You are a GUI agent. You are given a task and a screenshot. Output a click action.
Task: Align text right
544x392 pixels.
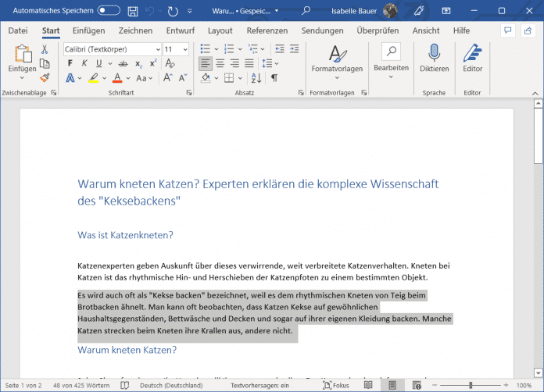(234, 63)
